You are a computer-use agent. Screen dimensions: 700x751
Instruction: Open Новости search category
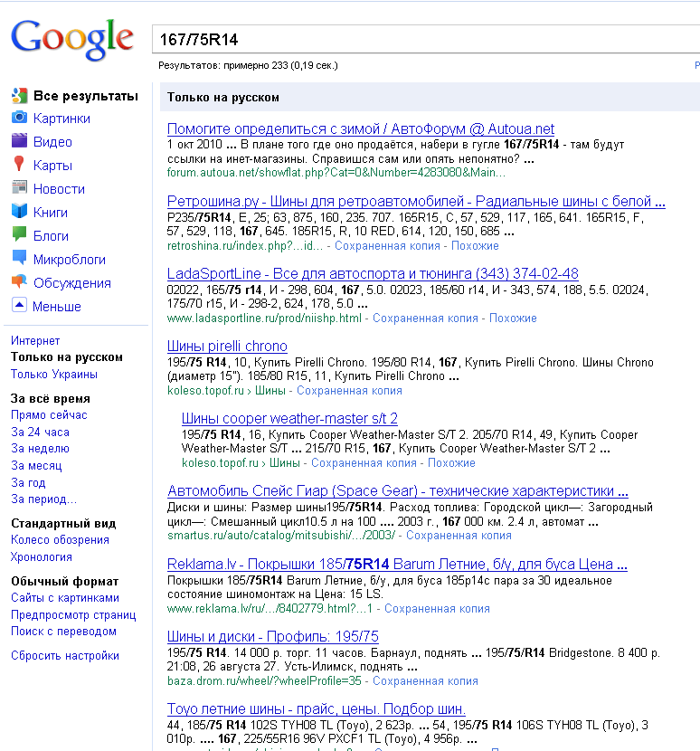click(59, 189)
